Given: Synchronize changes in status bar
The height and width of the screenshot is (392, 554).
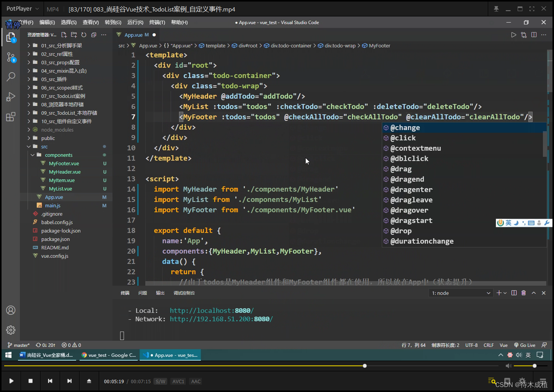Looking at the screenshot, I should 46,345.
